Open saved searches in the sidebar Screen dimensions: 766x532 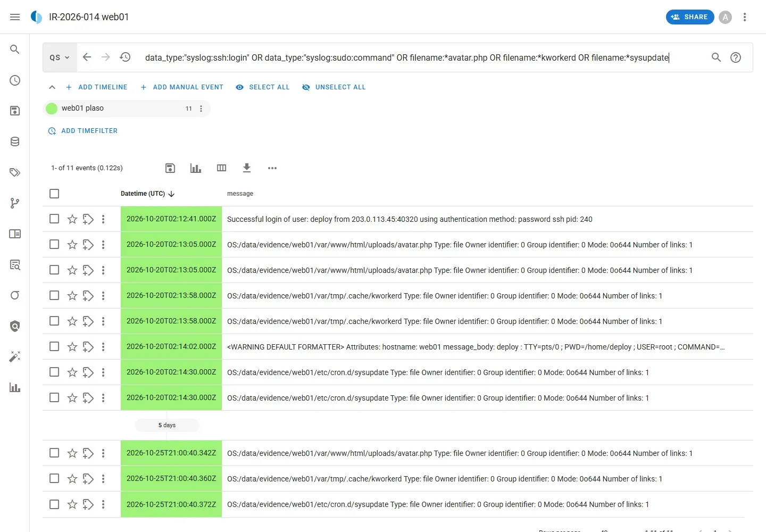[x=15, y=111]
